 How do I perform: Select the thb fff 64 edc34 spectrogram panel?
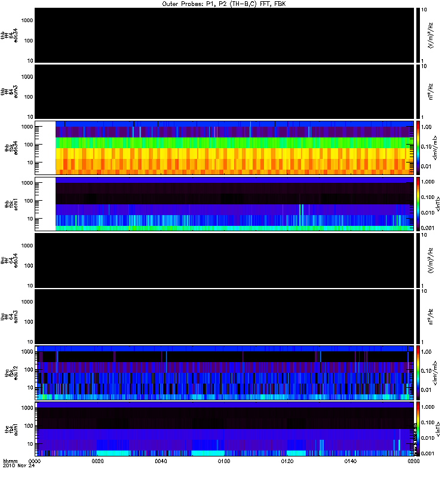(x=224, y=35)
